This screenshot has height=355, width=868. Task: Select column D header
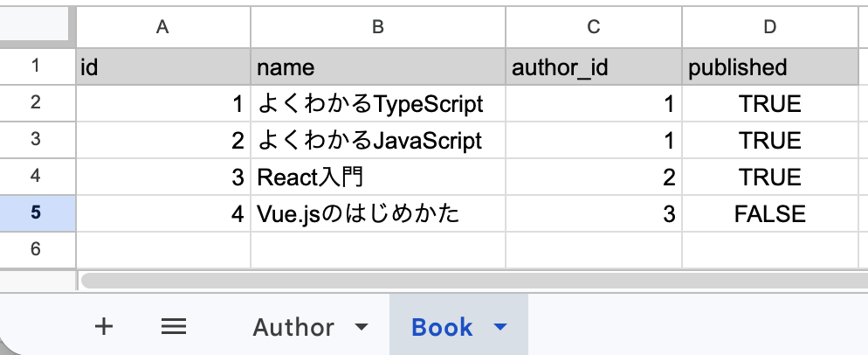[x=770, y=26]
